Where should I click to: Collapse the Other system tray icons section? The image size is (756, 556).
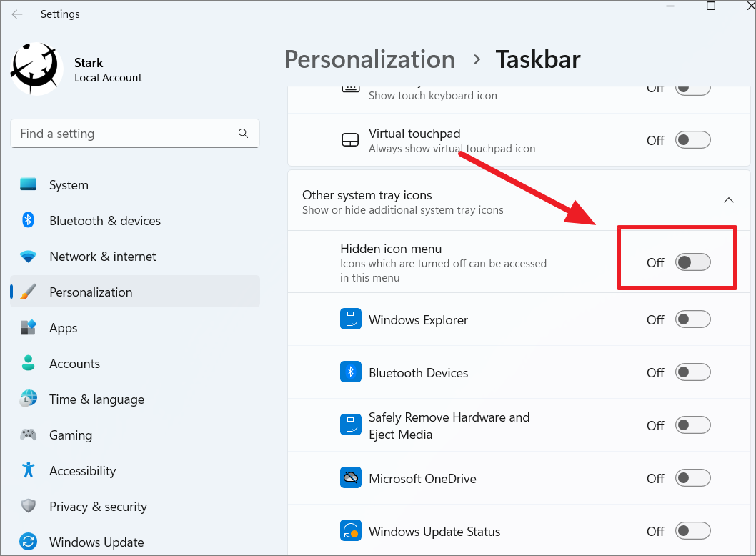tap(729, 200)
